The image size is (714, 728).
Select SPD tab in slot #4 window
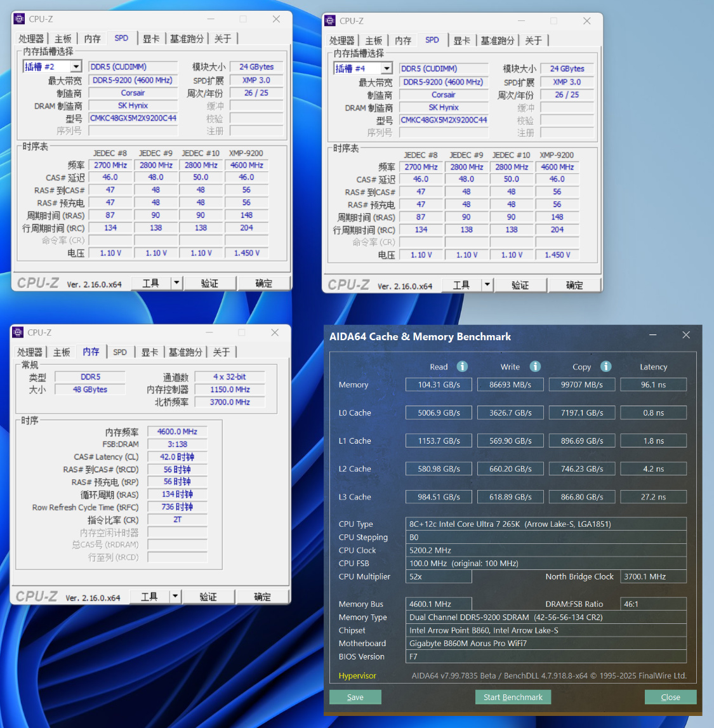[x=432, y=40]
